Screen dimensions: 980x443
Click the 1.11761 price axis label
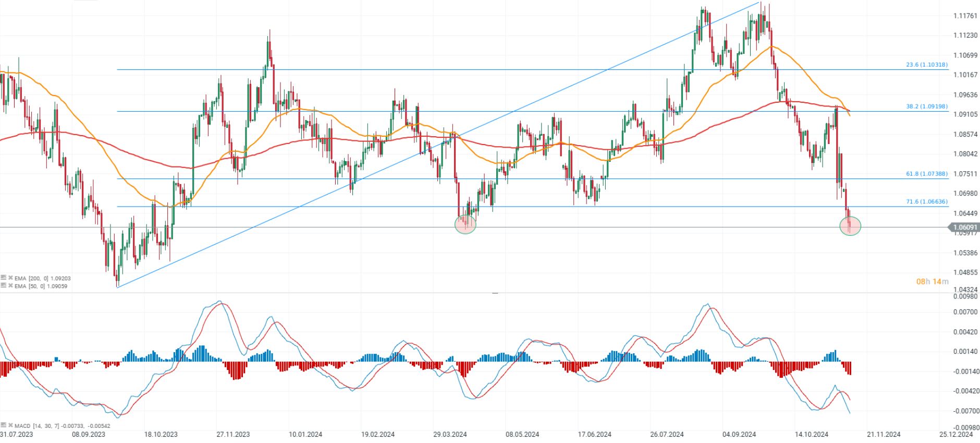tap(965, 16)
